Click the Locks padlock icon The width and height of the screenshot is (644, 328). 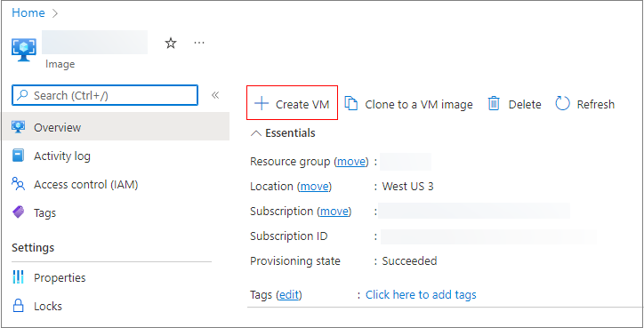[x=19, y=306]
